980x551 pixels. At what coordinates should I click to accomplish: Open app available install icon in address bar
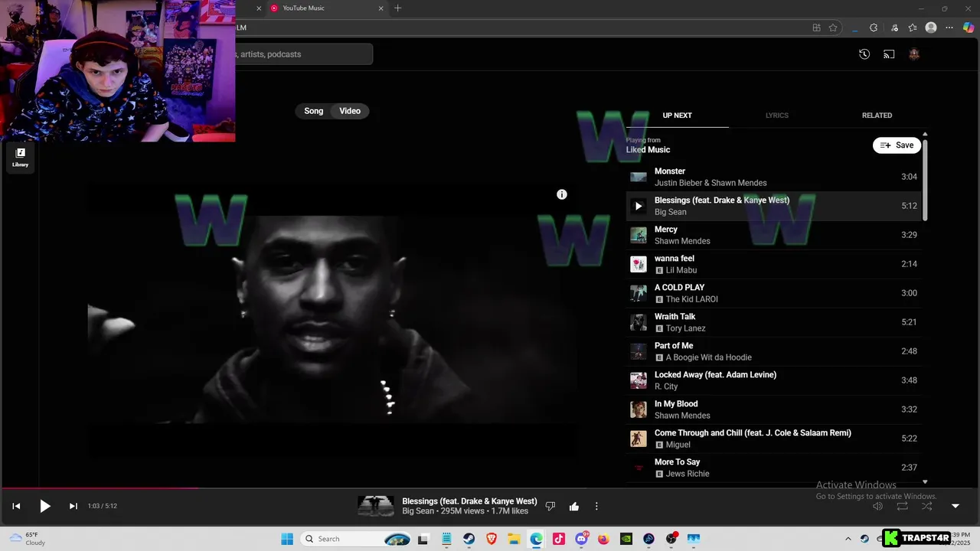(816, 28)
